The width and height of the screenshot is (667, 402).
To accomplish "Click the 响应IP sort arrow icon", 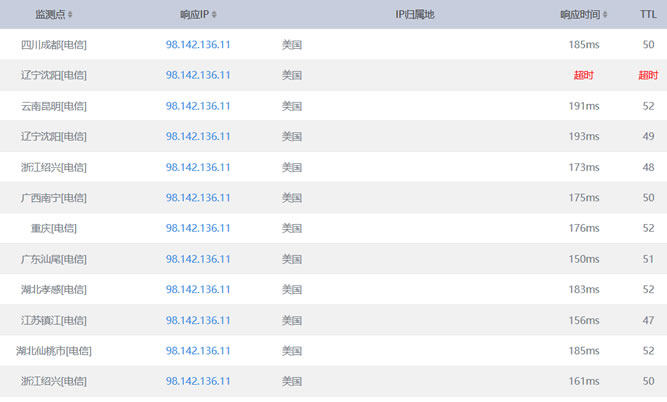I will click(x=215, y=15).
